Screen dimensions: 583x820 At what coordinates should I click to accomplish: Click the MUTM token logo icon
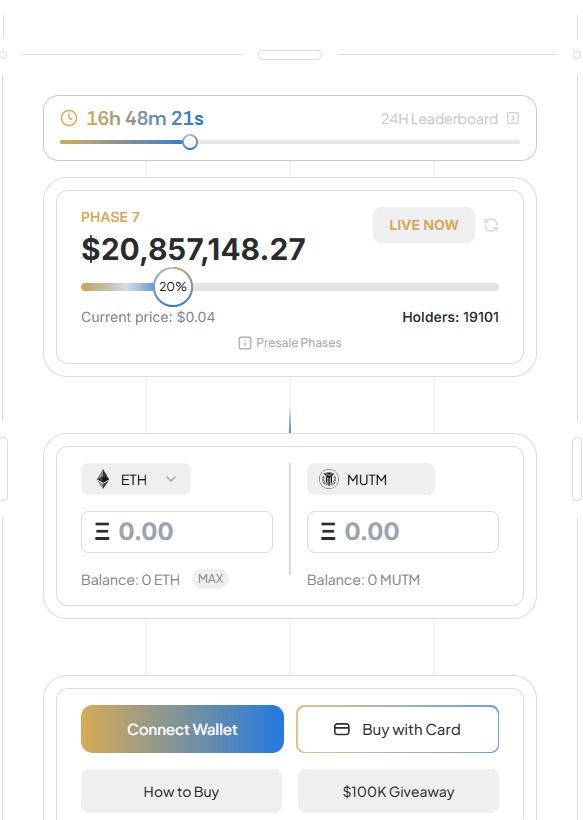(x=329, y=479)
